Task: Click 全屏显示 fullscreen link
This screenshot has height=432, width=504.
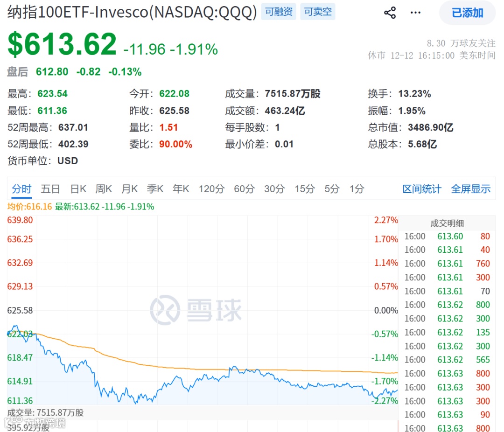Action: pyautogui.click(x=471, y=189)
